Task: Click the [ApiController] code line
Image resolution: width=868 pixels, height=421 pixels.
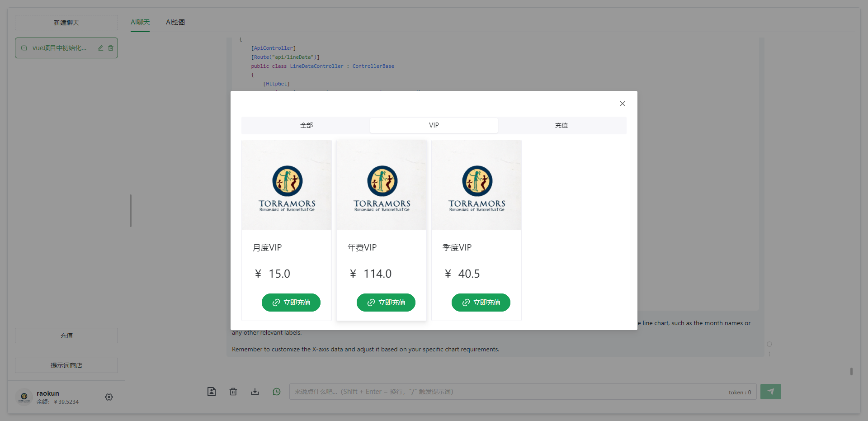Action: click(x=274, y=48)
